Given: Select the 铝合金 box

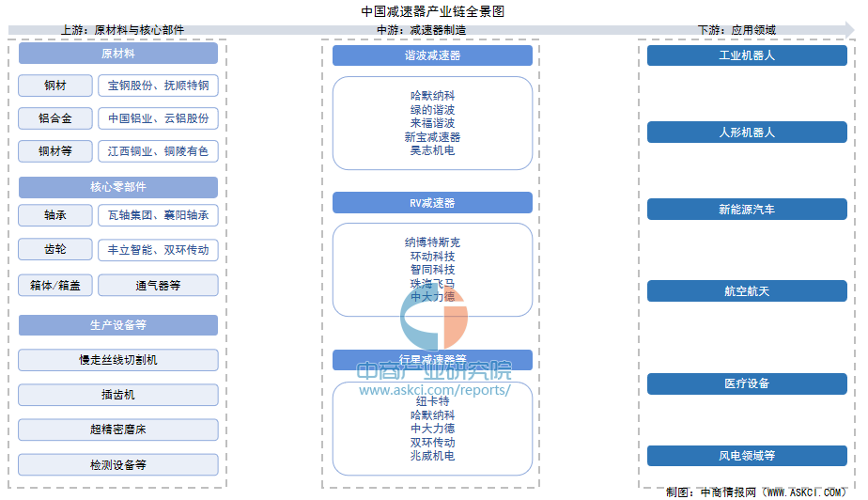Looking at the screenshot, I should point(55,117).
